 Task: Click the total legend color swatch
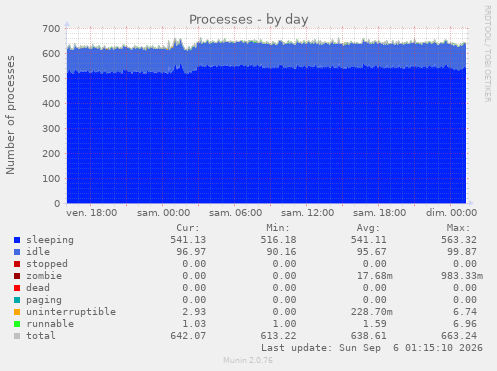[x=17, y=336]
